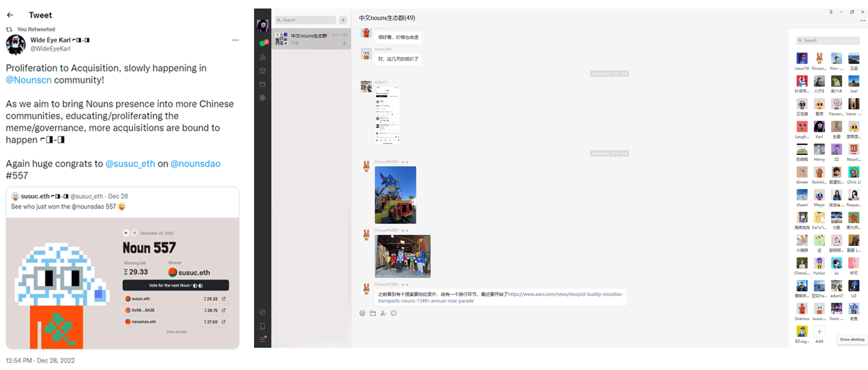The height and width of the screenshot is (370, 868).
Task: Select the 中文nouns生态群 conversation in chat list
Action: [311, 39]
